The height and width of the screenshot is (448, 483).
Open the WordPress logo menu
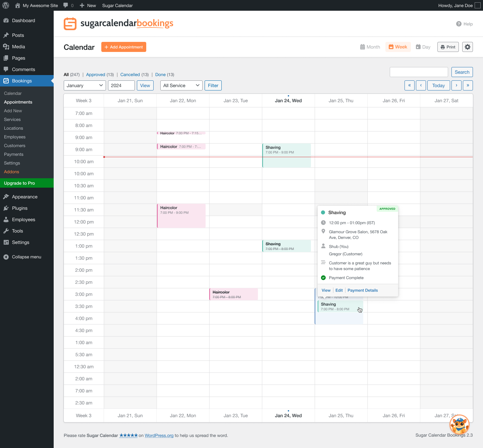pos(5,5)
